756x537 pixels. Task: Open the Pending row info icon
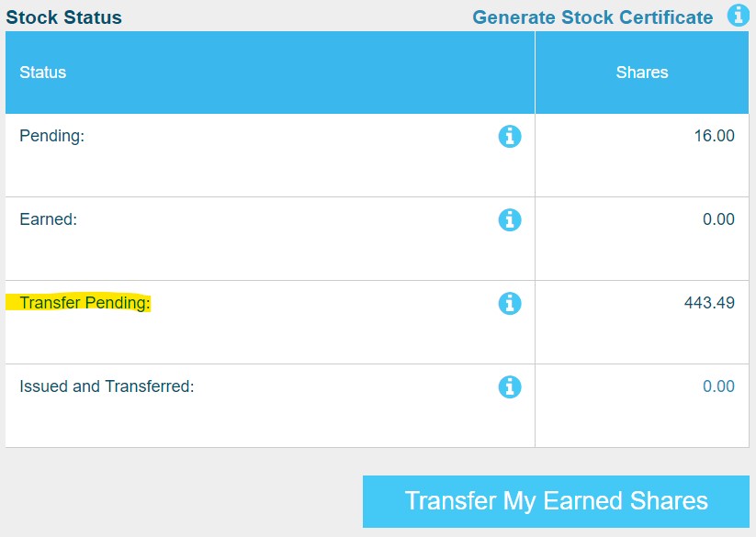tap(510, 136)
